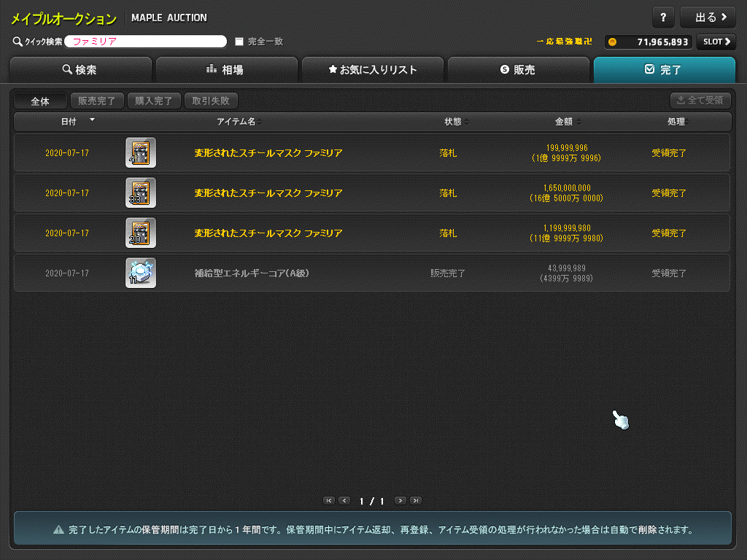Click 販売完了 status in energy core row
The image size is (747, 560).
[x=448, y=273]
